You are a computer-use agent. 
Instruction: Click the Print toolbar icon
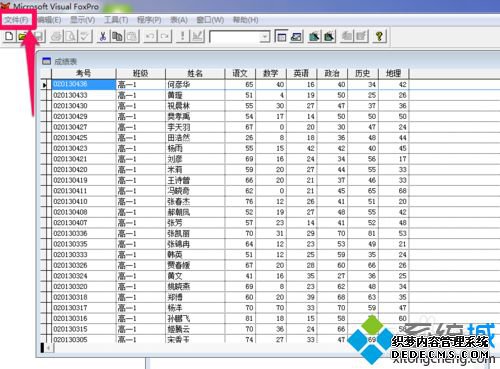click(56, 36)
